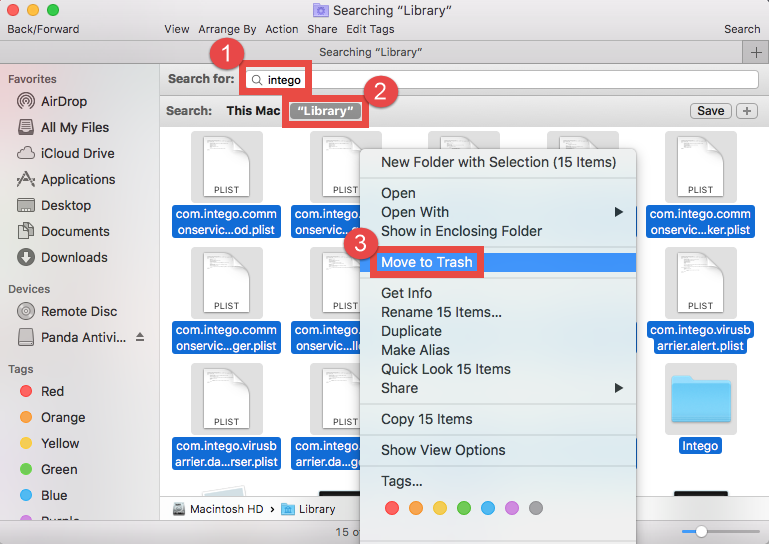The image size is (769, 544).
Task: Open Desktop in sidebar
Action: click(54, 206)
